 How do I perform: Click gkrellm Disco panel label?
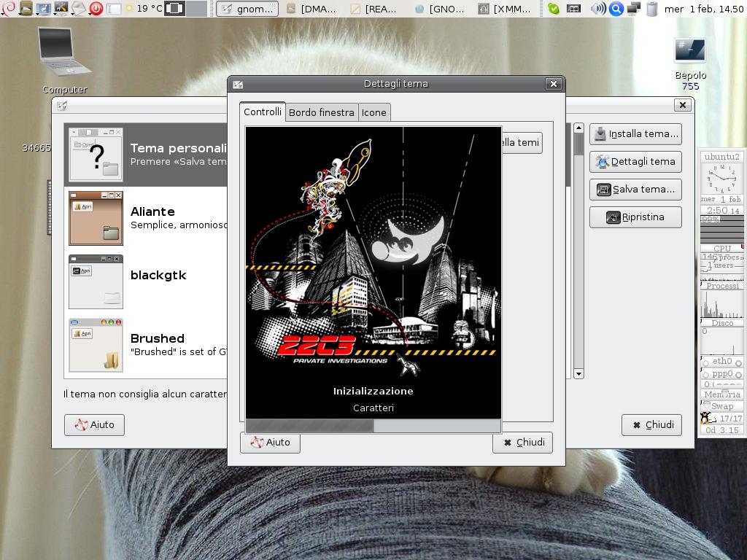(x=722, y=323)
